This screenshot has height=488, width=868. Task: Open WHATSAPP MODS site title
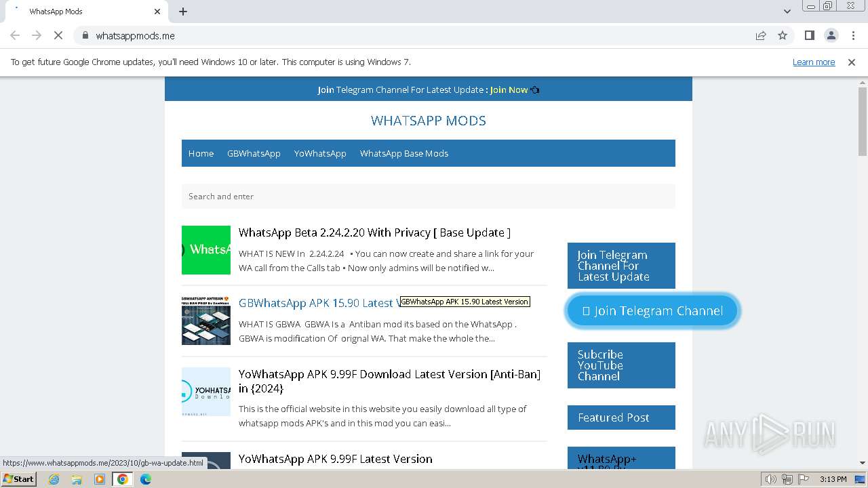tap(429, 121)
